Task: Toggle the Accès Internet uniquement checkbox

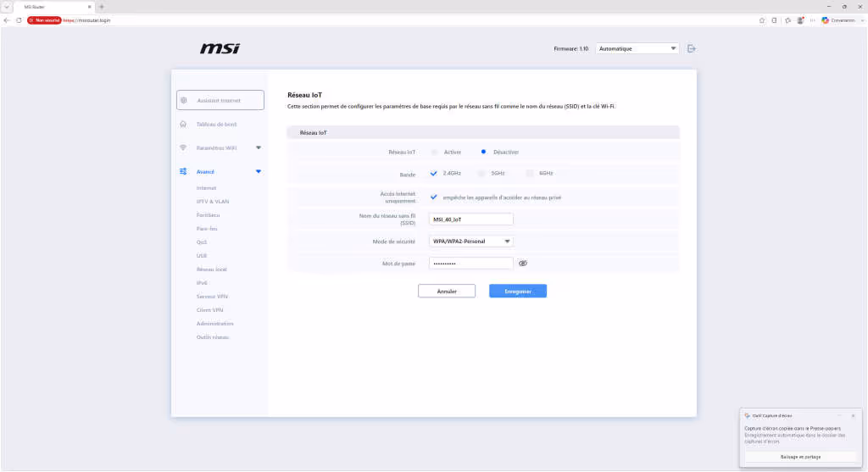Action: (x=433, y=197)
